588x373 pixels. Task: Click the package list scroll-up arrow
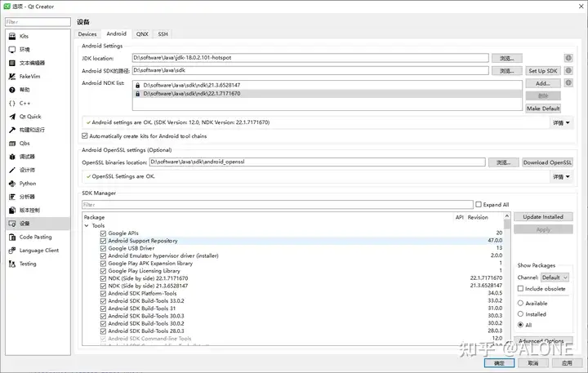pyautogui.click(x=507, y=216)
